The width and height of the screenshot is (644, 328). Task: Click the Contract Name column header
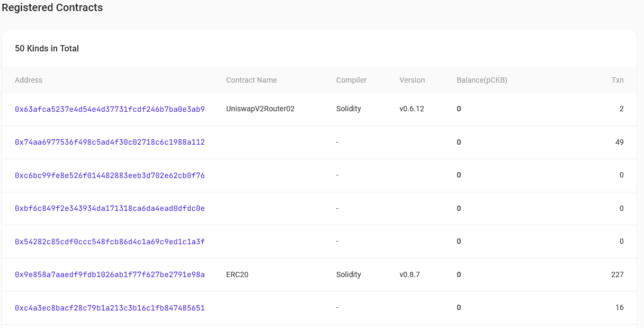pyautogui.click(x=251, y=80)
